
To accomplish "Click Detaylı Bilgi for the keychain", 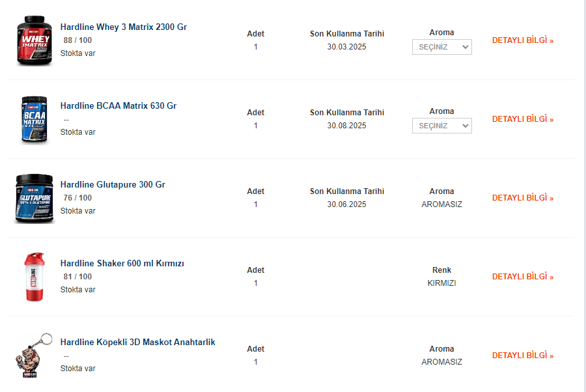I will pyautogui.click(x=522, y=356).
